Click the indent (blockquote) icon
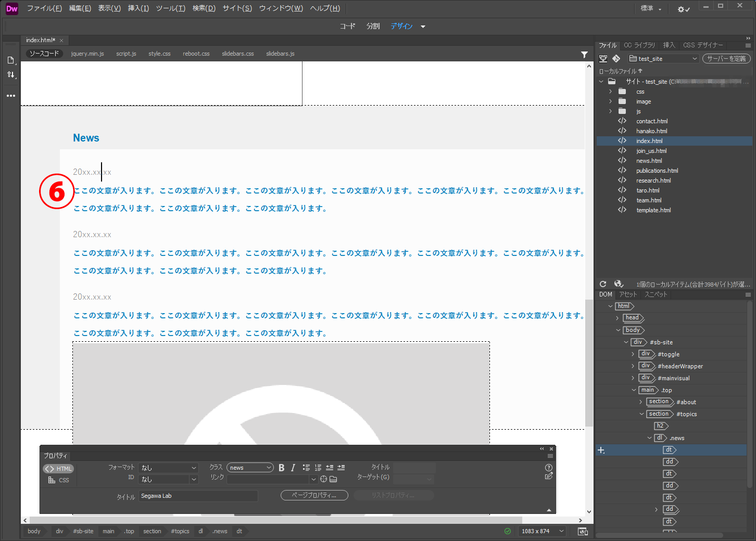 [x=341, y=468]
